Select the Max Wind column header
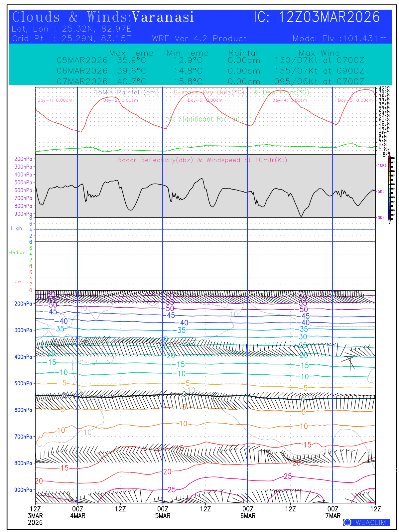399x532 pixels. [x=319, y=53]
